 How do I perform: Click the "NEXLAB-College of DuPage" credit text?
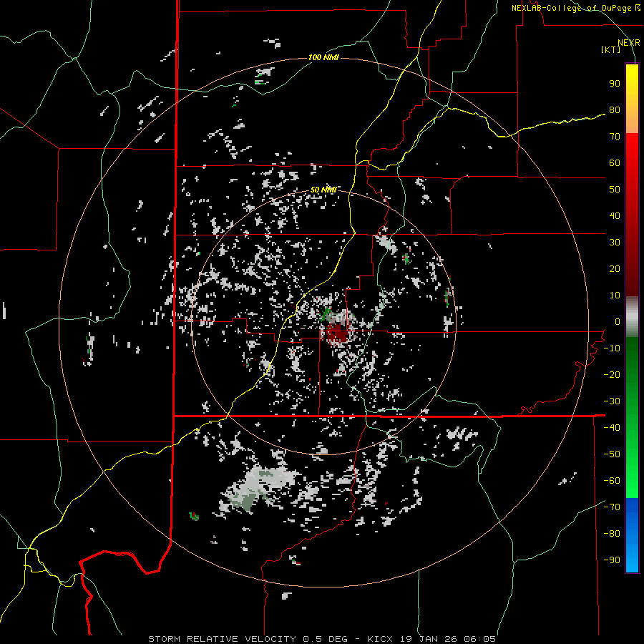pyautogui.click(x=572, y=8)
